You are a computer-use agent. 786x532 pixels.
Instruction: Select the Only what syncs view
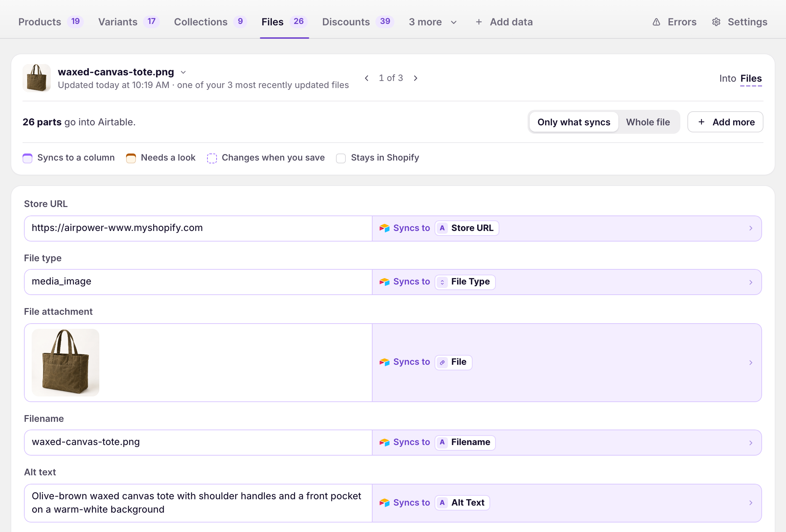[x=574, y=122]
